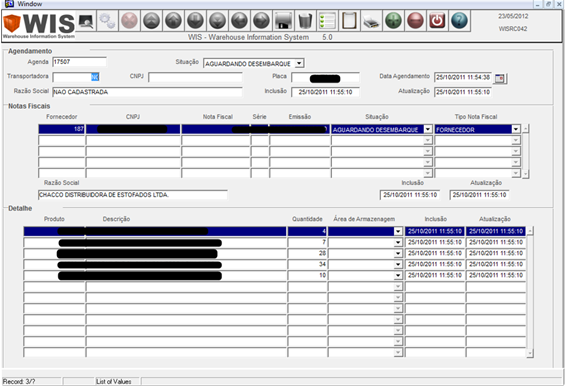Click the Agenda input field with 17507
This screenshot has height=386, width=567.
(x=80, y=62)
